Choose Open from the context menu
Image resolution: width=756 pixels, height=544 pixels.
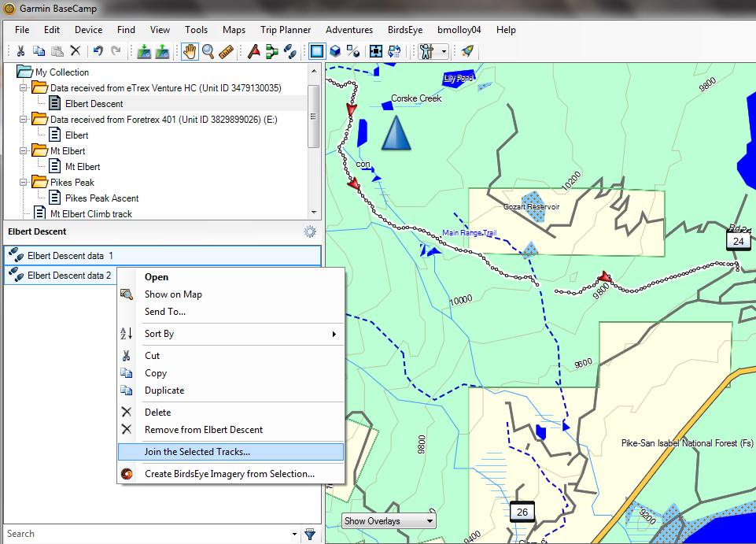tap(157, 277)
